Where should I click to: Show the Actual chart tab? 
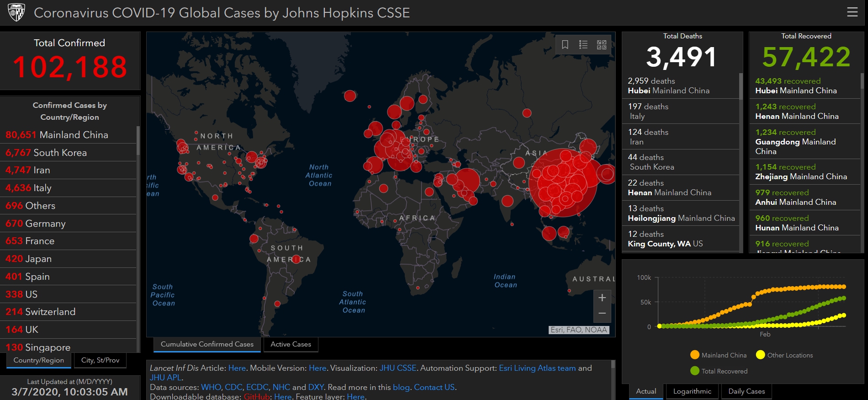tap(646, 391)
